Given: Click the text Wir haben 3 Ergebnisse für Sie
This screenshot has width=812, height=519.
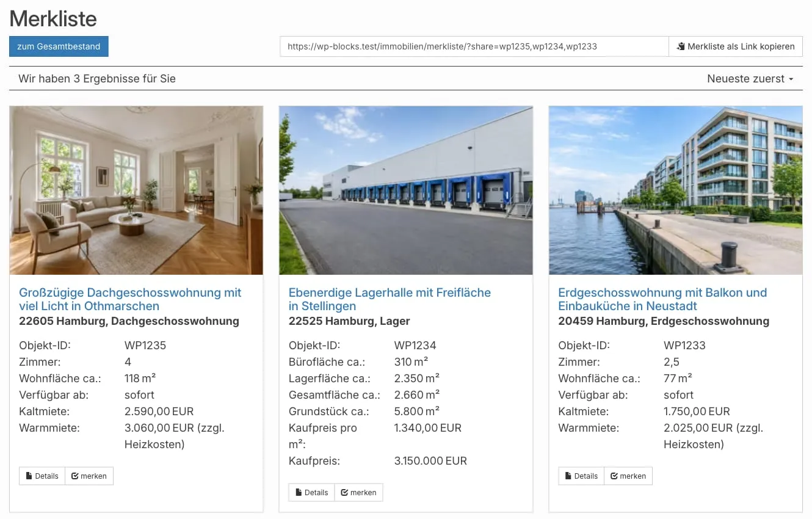Looking at the screenshot, I should 97,79.
